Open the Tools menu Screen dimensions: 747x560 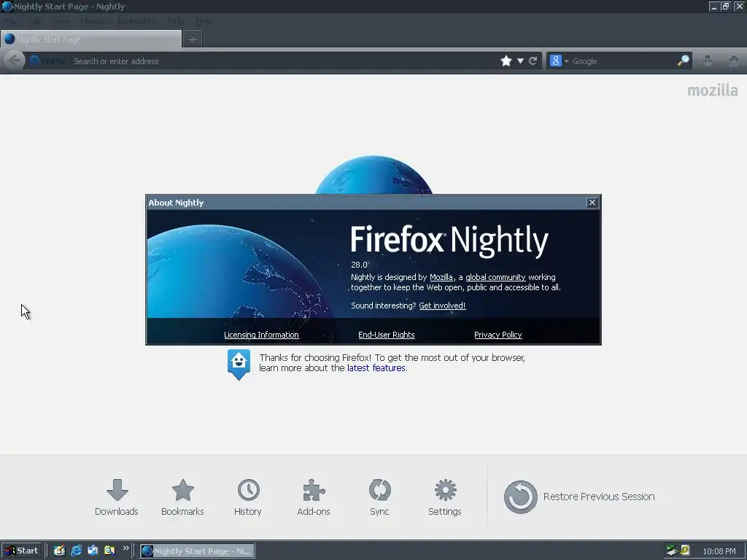(x=175, y=21)
